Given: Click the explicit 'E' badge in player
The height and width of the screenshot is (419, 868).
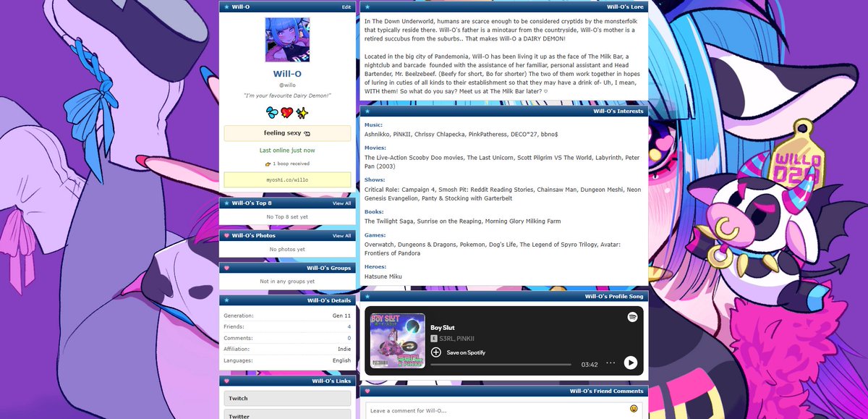Looking at the screenshot, I should 434,339.
